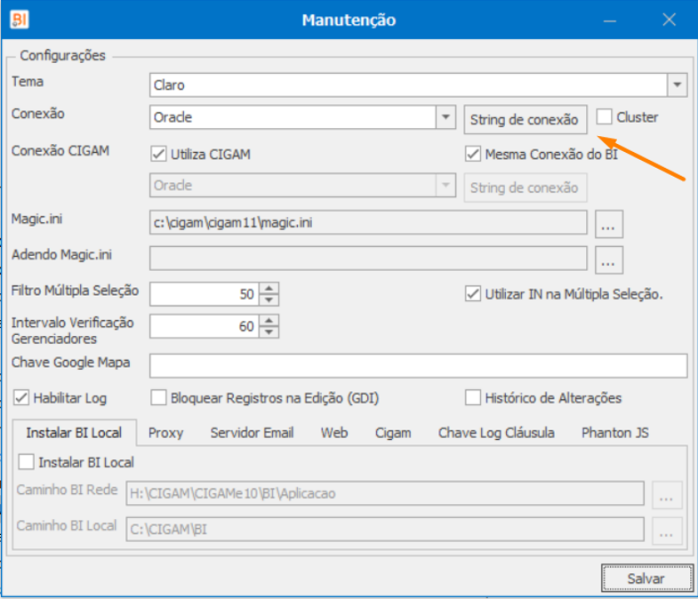
Task: Browse for Caminho BI Rede folder
Action: 666,494
